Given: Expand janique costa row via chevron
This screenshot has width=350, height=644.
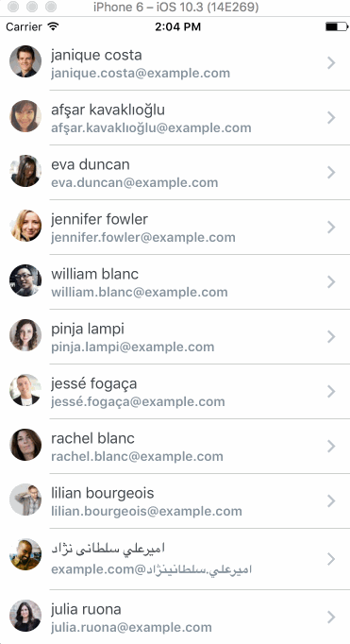Looking at the screenshot, I should click(331, 63).
